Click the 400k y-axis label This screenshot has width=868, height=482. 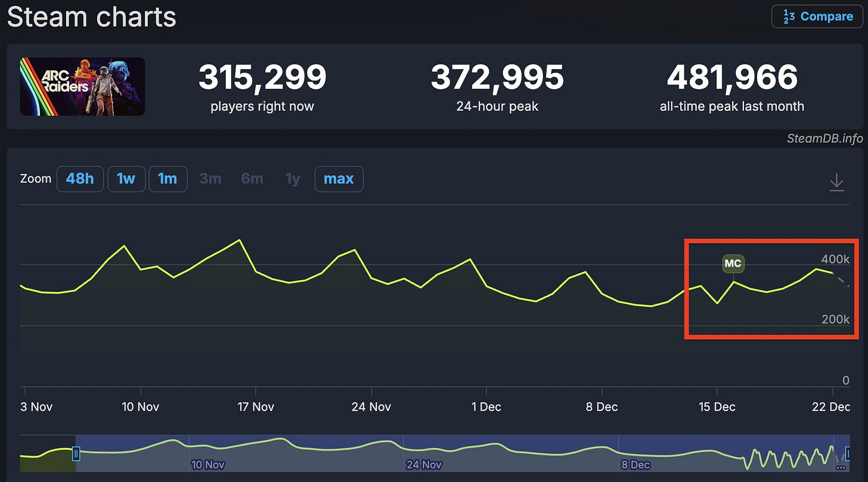coord(835,259)
